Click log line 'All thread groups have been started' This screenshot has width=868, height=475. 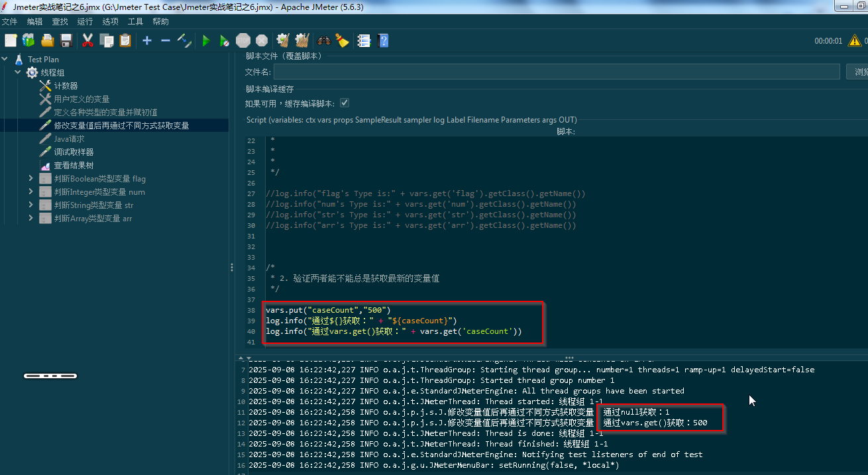click(x=466, y=391)
